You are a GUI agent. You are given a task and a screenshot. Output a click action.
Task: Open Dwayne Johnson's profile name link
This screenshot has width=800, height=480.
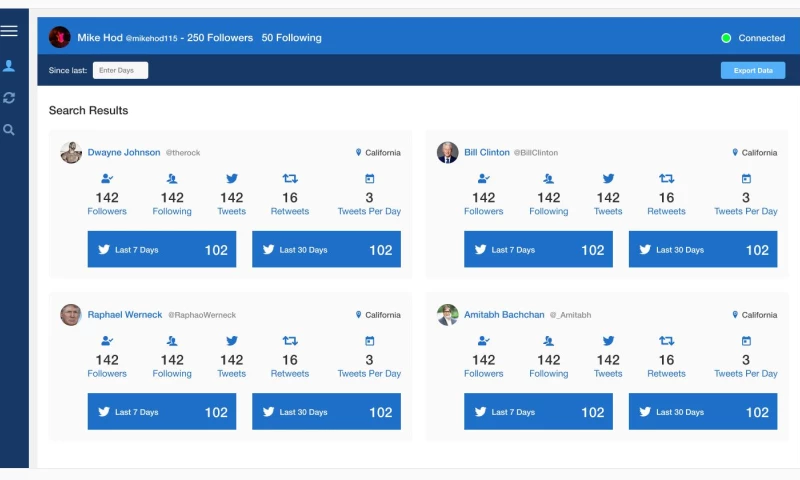(x=124, y=153)
